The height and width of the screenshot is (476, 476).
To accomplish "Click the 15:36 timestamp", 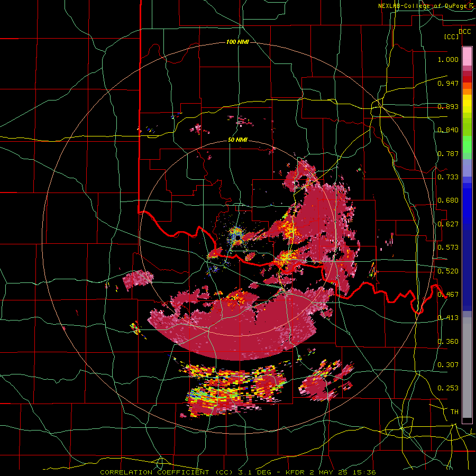I will pyautogui.click(x=364, y=472).
